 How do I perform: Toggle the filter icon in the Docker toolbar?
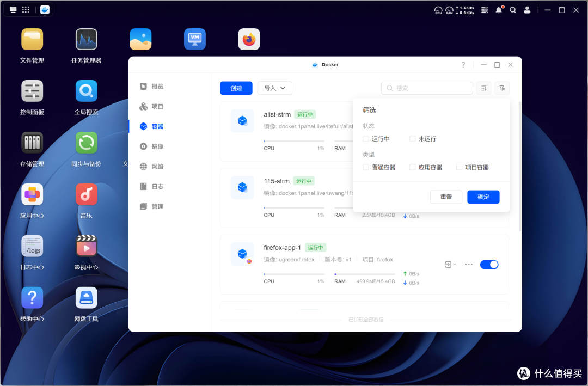pyautogui.click(x=502, y=88)
